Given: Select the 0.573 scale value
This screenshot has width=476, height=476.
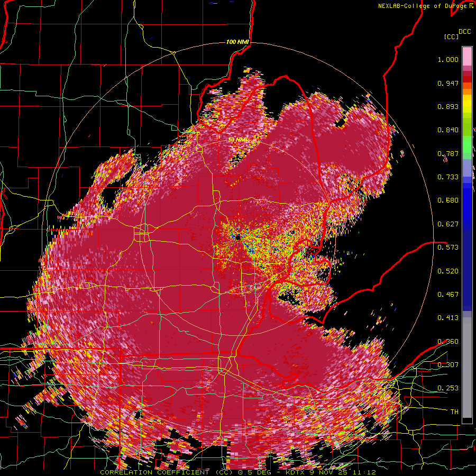Looking at the screenshot, I should point(448,247).
